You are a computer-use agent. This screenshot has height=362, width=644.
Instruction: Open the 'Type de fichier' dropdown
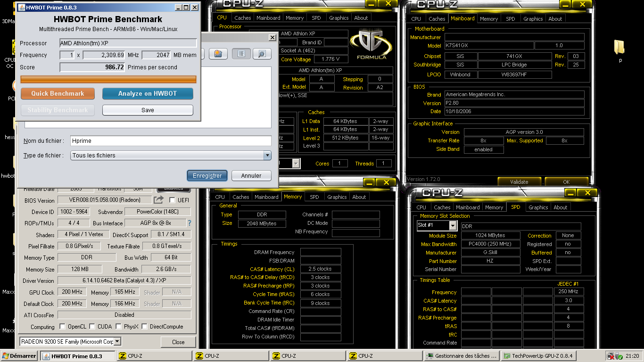tap(267, 155)
